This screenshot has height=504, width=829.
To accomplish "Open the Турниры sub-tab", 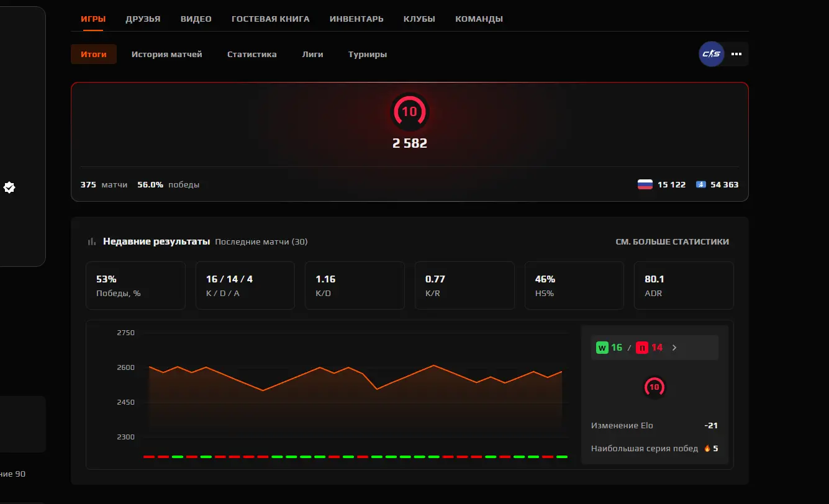I will 367,54.
